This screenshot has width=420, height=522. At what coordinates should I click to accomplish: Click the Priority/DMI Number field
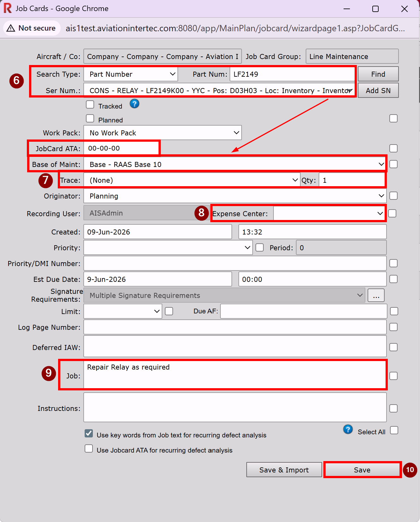[x=235, y=264]
